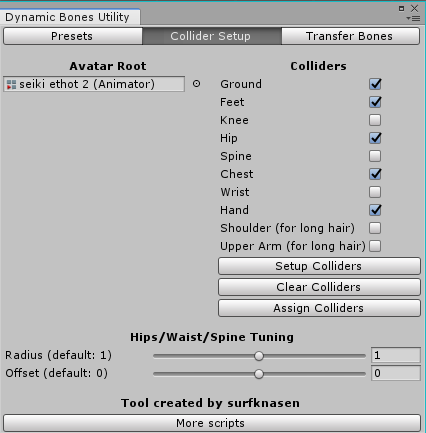This screenshot has height=433, width=426.
Task: Enable Upper Arm (for long hair) checkbox
Action: tap(375, 246)
